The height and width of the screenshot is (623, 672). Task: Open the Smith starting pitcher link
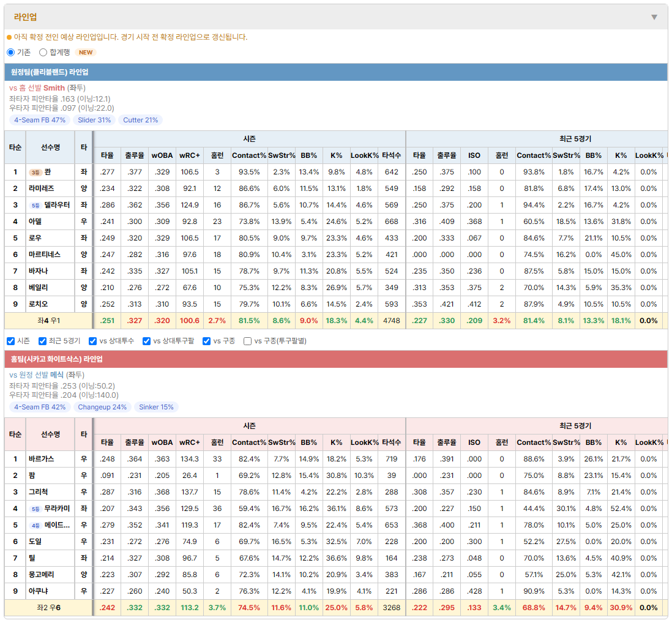coord(54,88)
